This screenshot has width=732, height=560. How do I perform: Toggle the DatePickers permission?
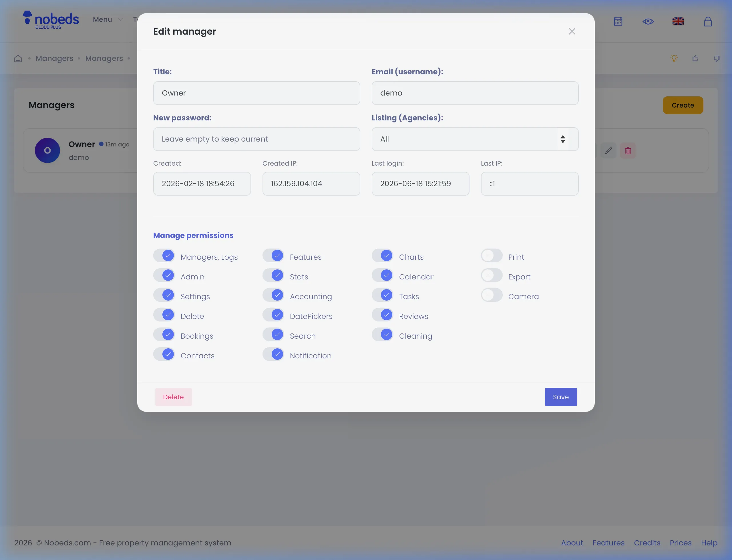tap(273, 315)
